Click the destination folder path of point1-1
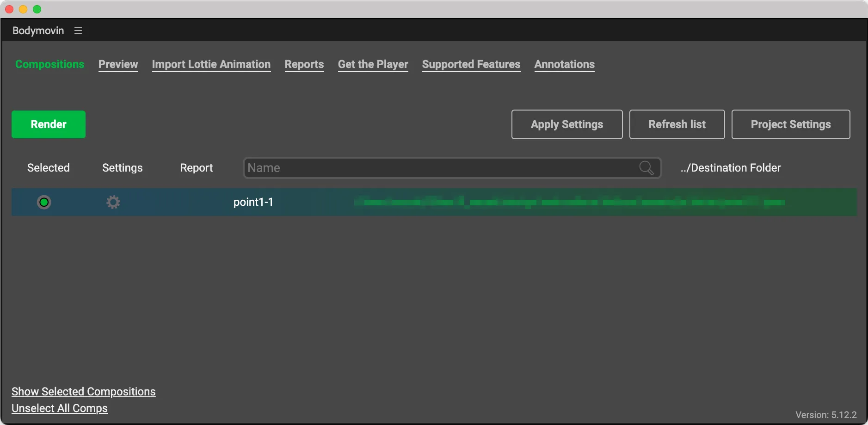This screenshot has width=868, height=425. point(570,202)
